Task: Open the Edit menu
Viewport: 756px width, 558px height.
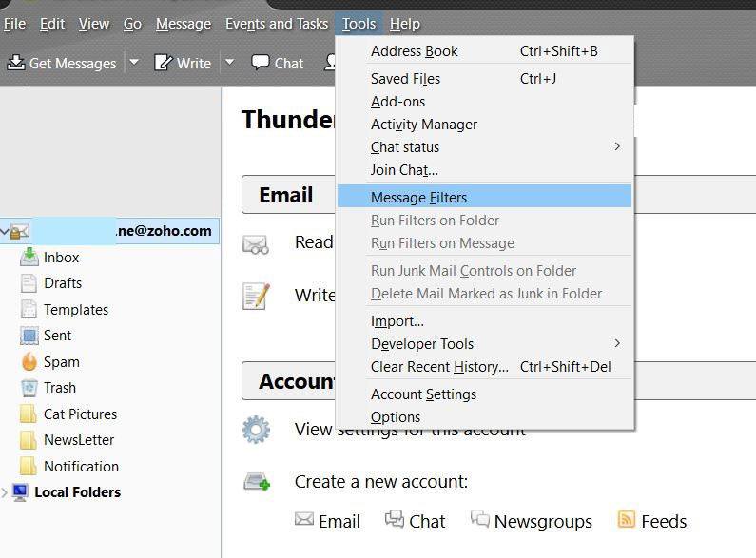Action: coord(52,24)
